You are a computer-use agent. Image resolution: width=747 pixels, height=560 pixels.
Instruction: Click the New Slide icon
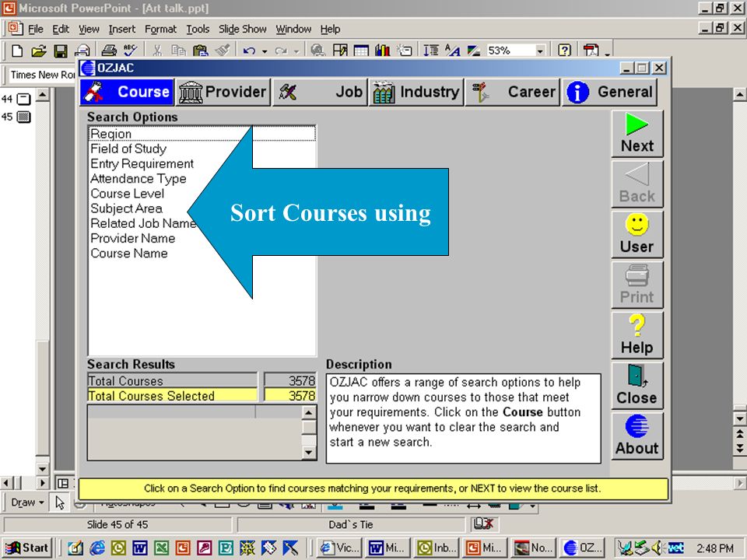pyautogui.click(x=405, y=51)
